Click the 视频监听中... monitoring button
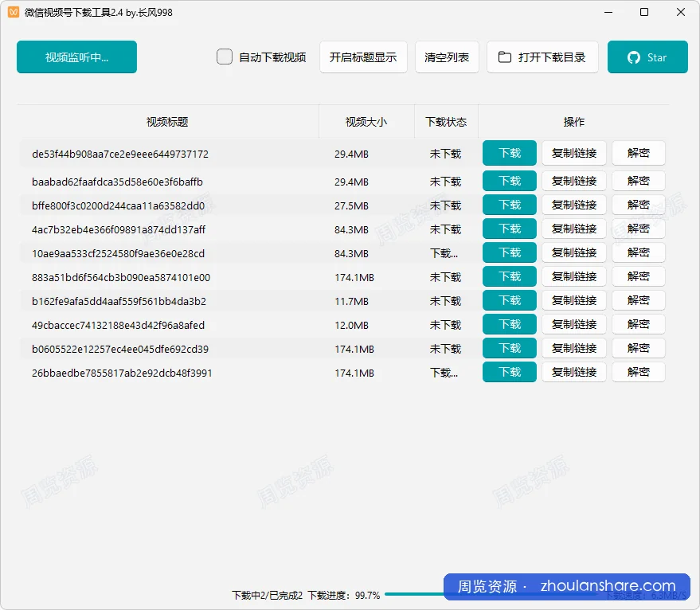Image resolution: width=700 pixels, height=610 pixels. pos(76,57)
